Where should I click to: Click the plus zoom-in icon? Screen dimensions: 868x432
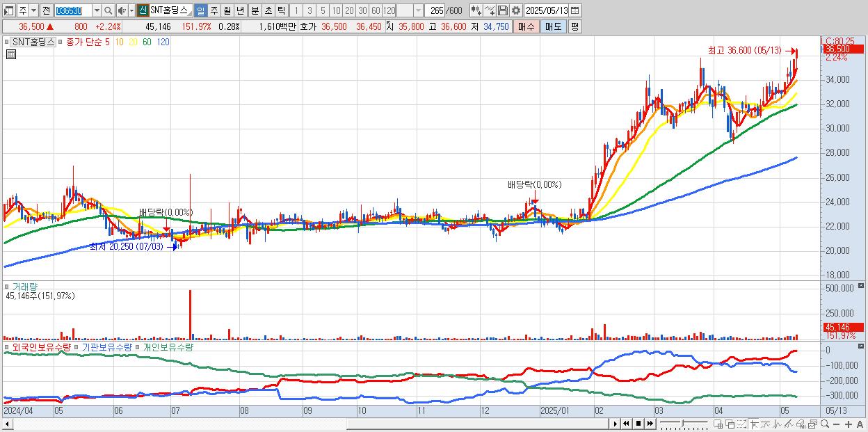point(848,424)
